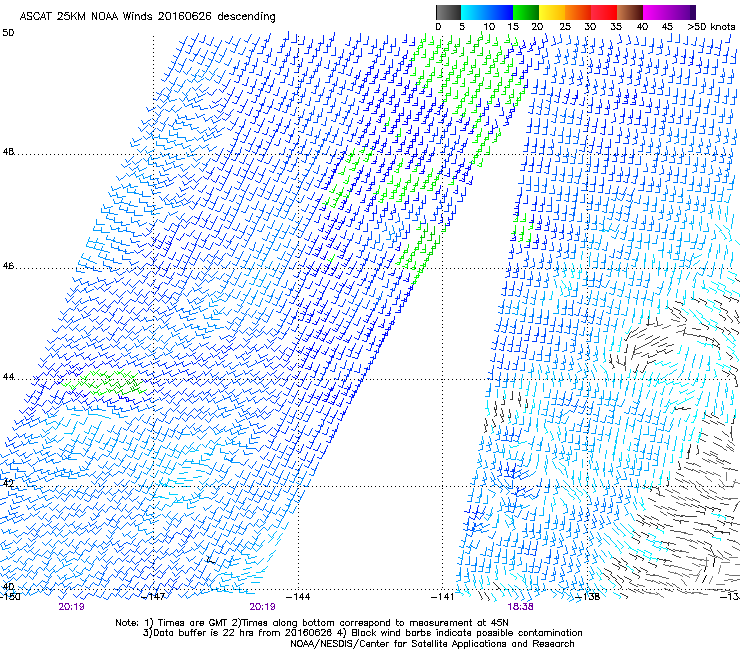Click the 40 latitude axis label
Image resolution: width=740 pixels, height=650 pixels.
[x=8, y=587]
